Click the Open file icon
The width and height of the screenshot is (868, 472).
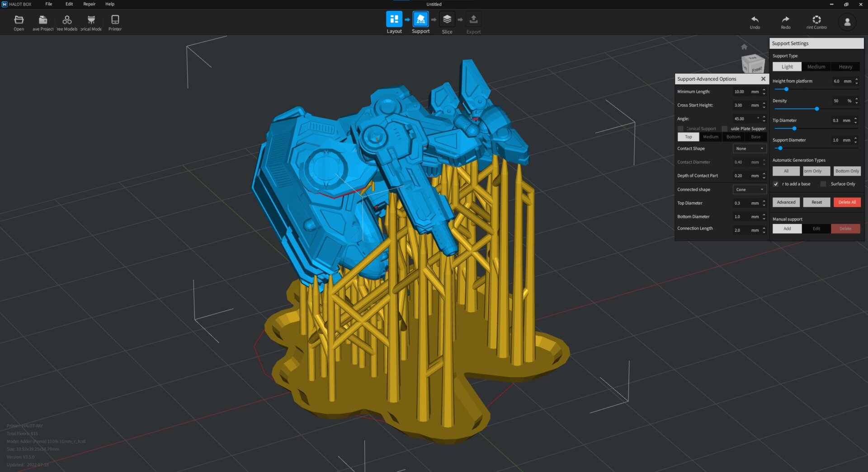pos(19,20)
